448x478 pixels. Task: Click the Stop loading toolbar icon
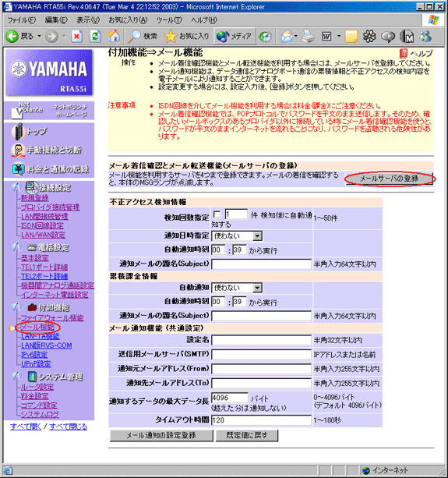click(77, 37)
